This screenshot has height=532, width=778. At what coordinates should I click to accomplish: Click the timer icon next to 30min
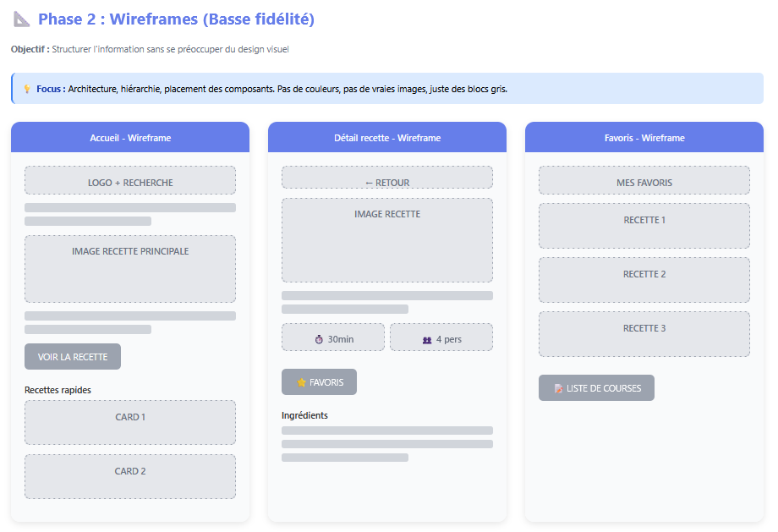319,339
